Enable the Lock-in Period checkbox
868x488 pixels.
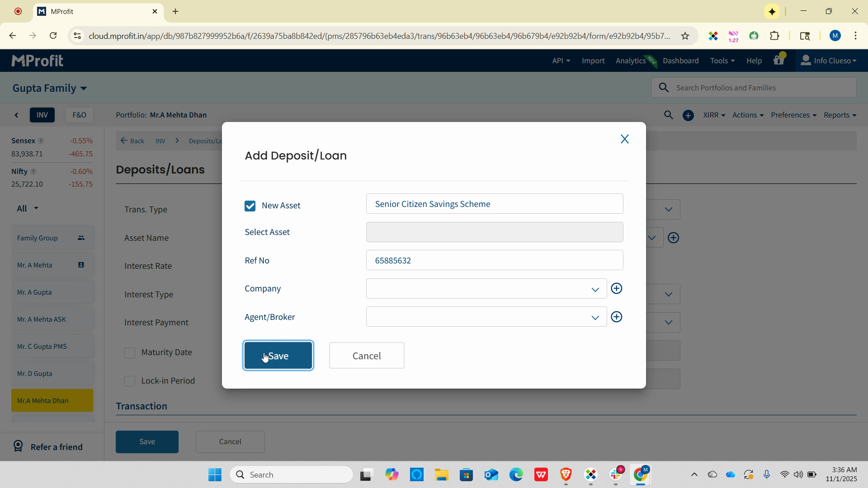pyautogui.click(x=130, y=381)
